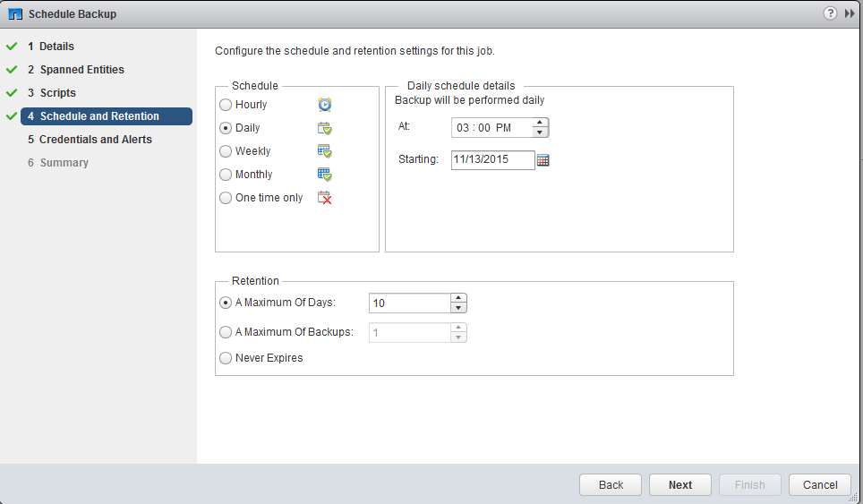Increase the backup time with up arrow

tap(539, 123)
